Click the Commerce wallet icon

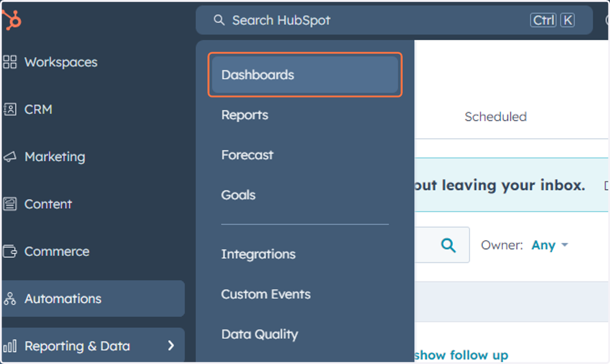[10, 251]
